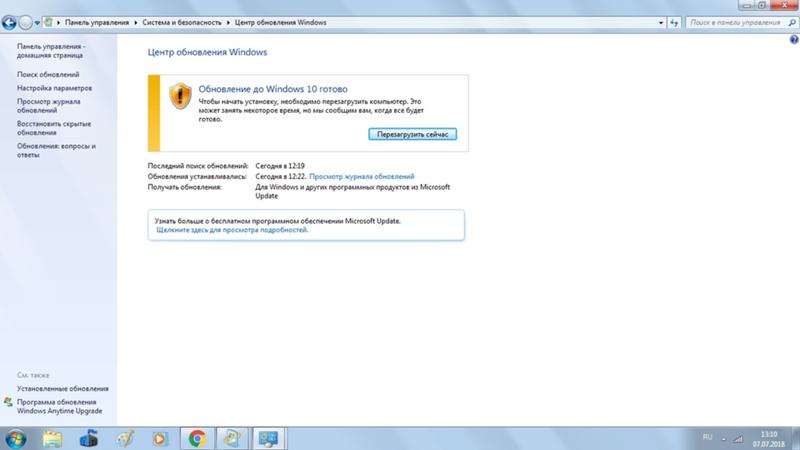Click the Windows Anytime Upgrade icon

click(8, 402)
